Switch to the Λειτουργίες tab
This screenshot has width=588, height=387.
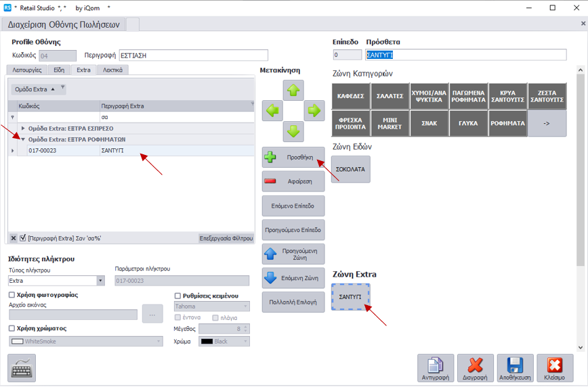pos(28,70)
